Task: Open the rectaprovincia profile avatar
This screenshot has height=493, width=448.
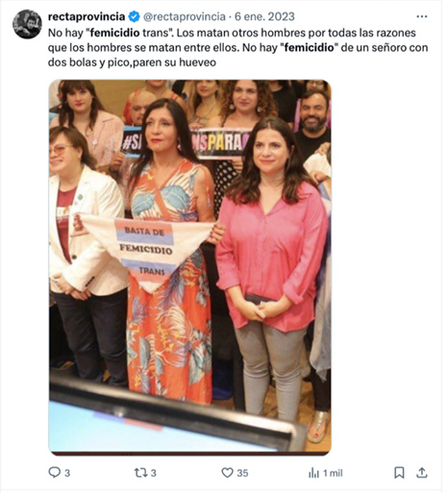Action: click(x=27, y=24)
